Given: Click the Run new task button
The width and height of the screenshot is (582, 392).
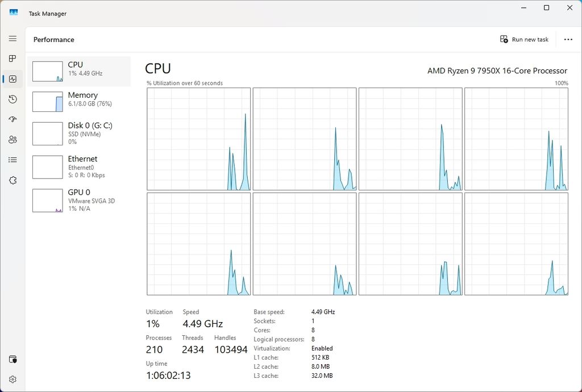Looking at the screenshot, I should [524, 39].
